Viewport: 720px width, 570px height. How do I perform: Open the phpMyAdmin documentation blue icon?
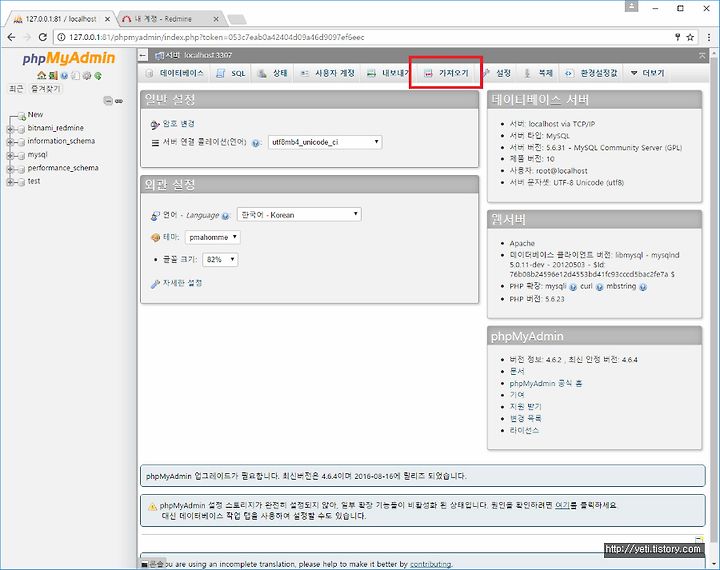tap(64, 76)
